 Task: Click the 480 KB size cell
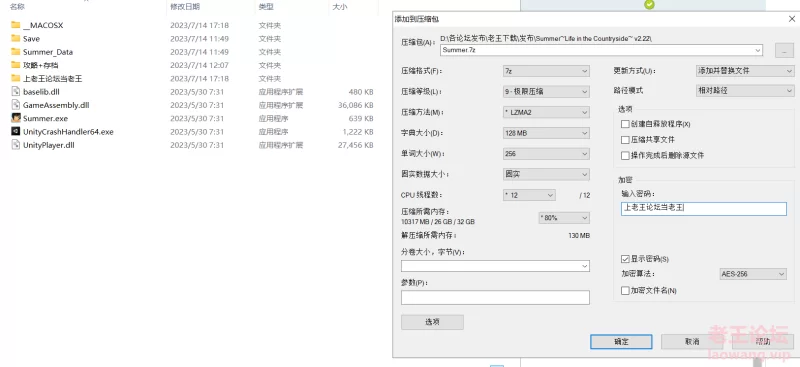tap(362, 92)
